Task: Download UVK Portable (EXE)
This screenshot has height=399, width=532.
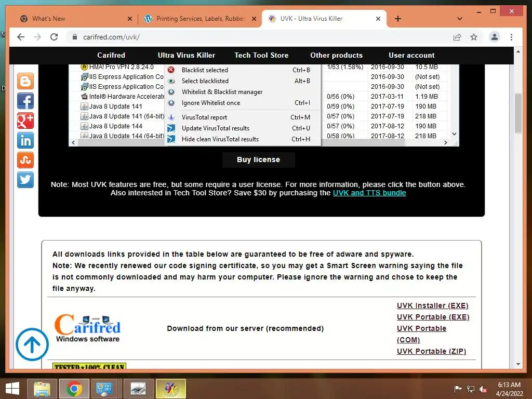Action: pos(433,317)
